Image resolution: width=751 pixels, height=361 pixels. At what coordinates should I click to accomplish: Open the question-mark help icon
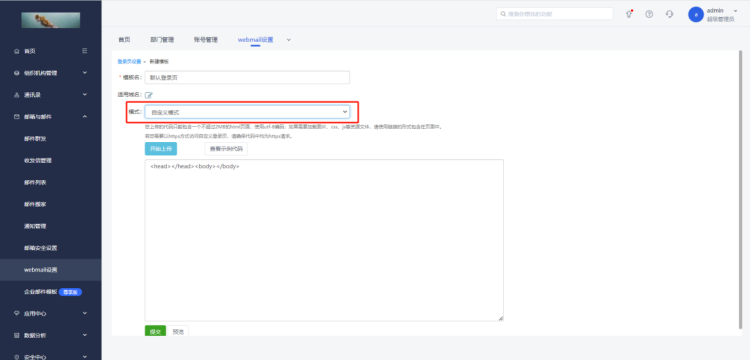(649, 14)
